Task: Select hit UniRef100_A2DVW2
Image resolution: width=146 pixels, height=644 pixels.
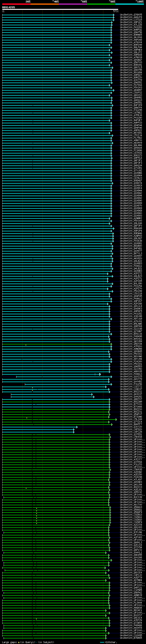Action: click(x=131, y=472)
